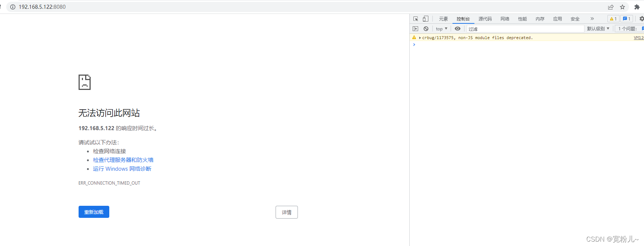Open 运行 Windows 网络诊断 link
644x246 pixels.
pyautogui.click(x=122, y=169)
